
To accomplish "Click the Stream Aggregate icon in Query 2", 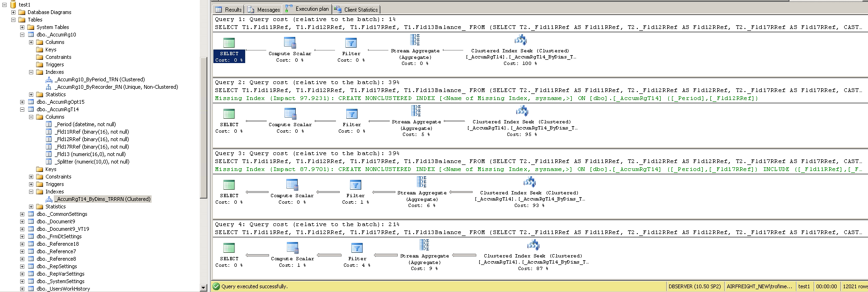I will click(416, 111).
